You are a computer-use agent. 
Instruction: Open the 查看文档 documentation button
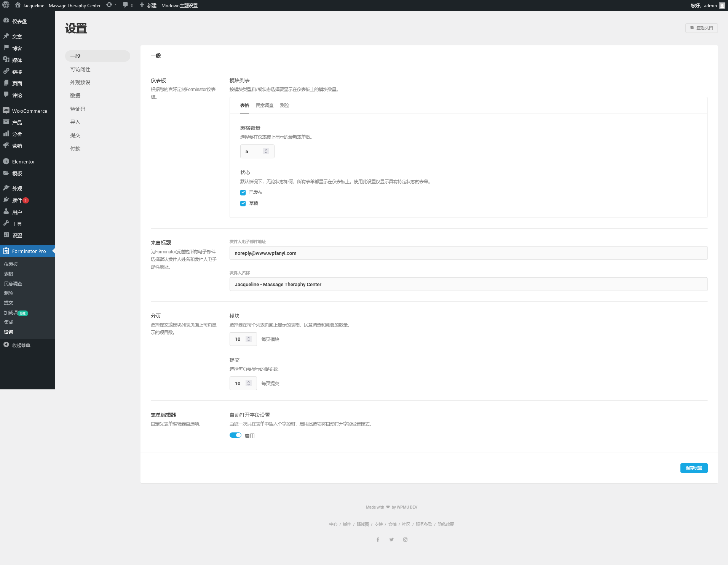pyautogui.click(x=701, y=28)
